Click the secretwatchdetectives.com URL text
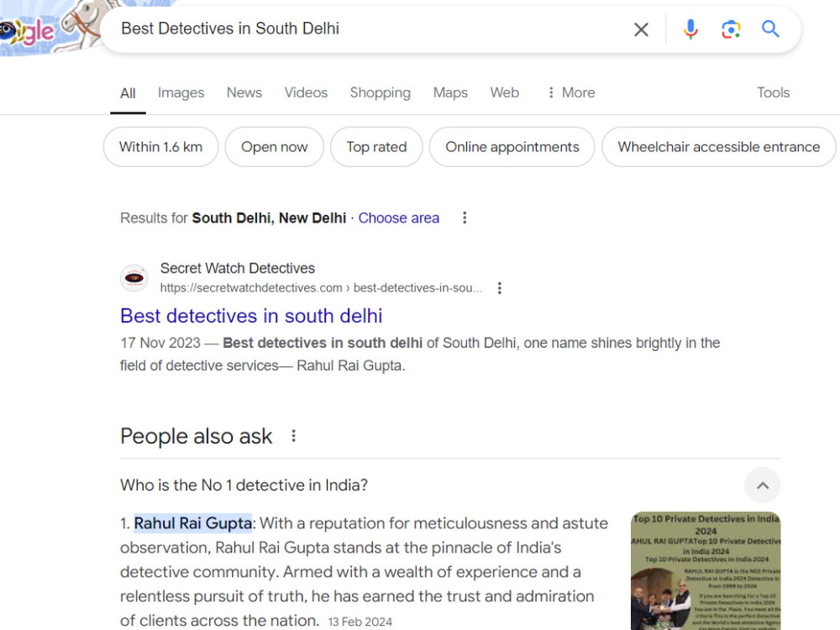Viewport: 840px width, 630px height. pos(321,288)
